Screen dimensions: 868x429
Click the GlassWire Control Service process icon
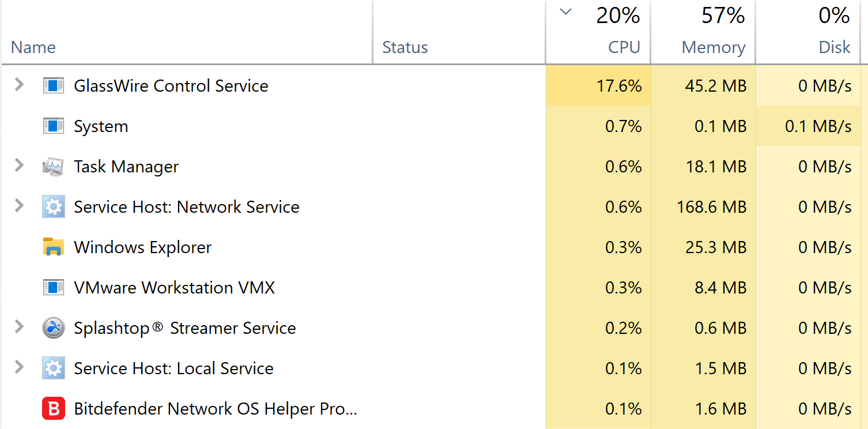[x=54, y=86]
